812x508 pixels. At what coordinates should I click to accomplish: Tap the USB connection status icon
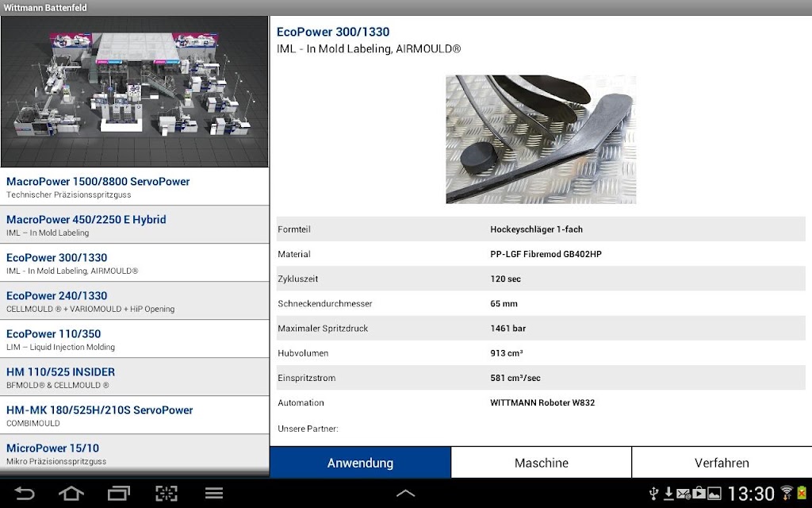pyautogui.click(x=653, y=493)
